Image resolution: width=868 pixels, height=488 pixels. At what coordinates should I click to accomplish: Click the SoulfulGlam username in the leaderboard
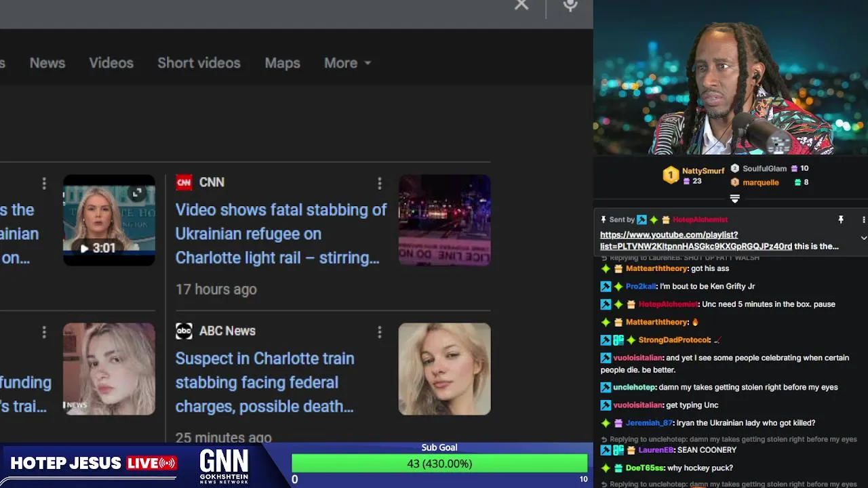pos(764,169)
